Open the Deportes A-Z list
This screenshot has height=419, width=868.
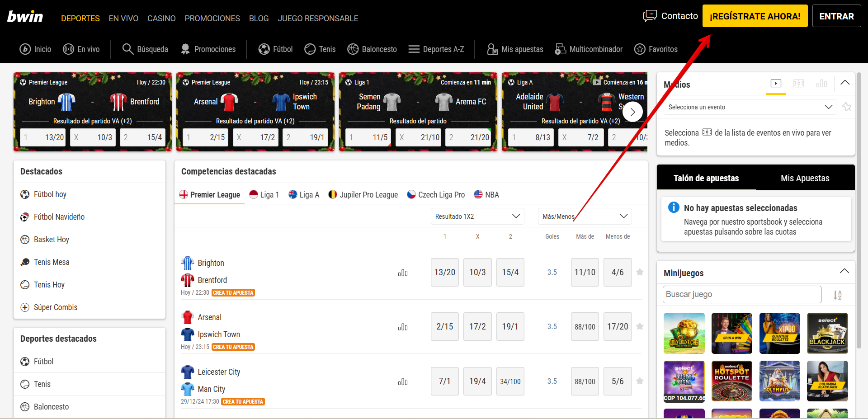tap(436, 49)
